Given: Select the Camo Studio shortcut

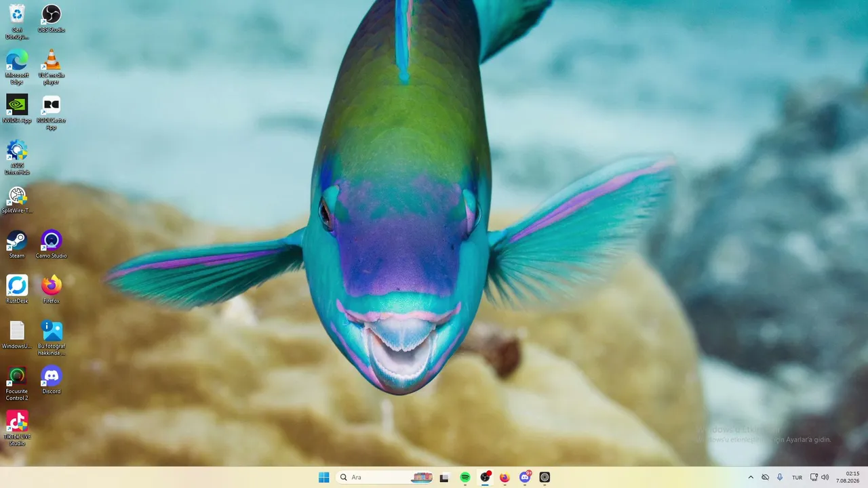Looking at the screenshot, I should 52,244.
